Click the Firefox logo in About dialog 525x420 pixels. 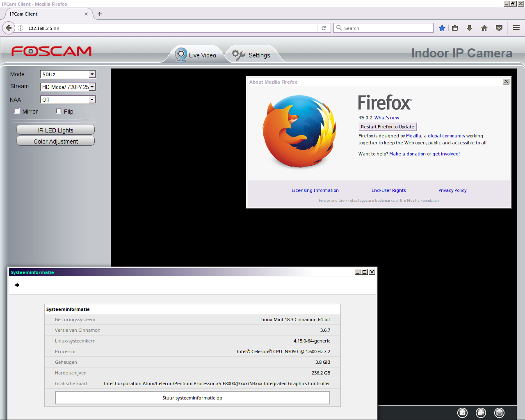coord(300,131)
